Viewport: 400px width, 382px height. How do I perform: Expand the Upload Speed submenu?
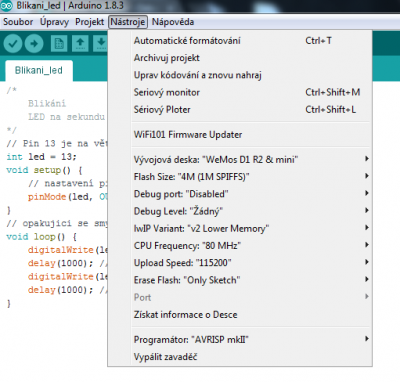252,263
